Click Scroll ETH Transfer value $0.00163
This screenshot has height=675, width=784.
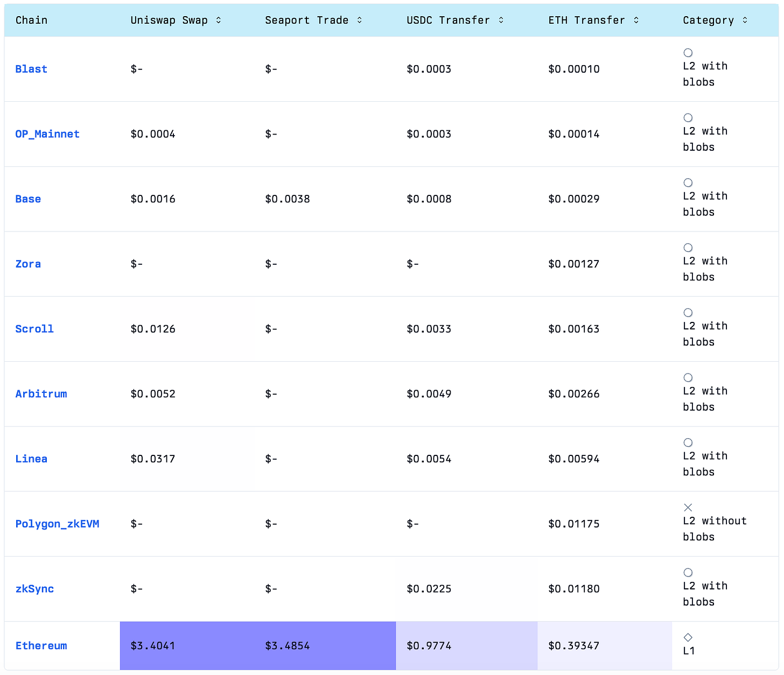coord(574,329)
